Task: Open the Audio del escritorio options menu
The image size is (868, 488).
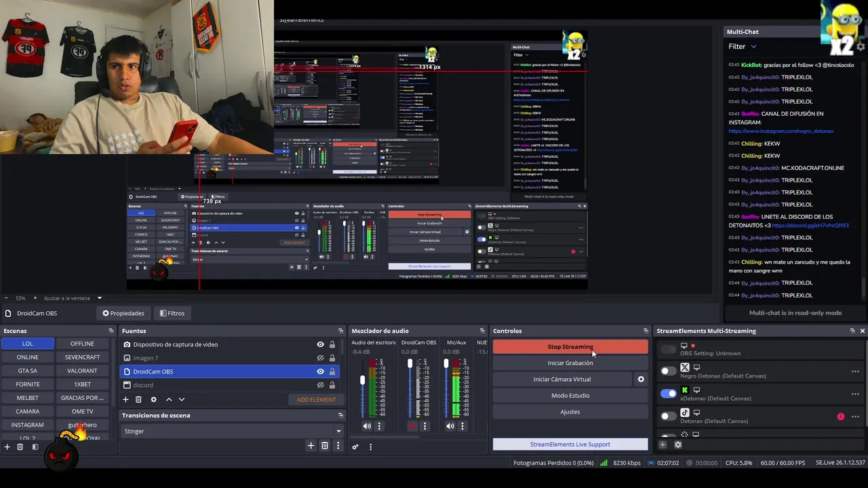Action: click(379, 426)
